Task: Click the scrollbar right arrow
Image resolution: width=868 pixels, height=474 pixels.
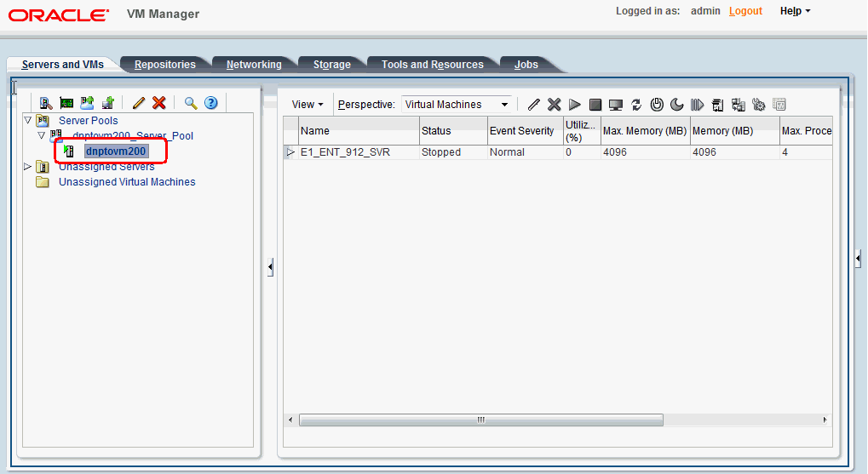Action: (x=825, y=420)
